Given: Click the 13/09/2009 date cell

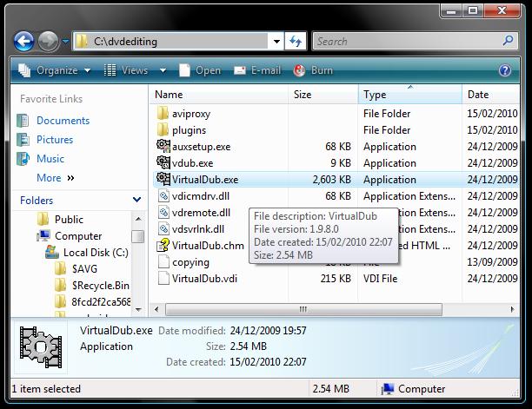Looking at the screenshot, I should coord(492,262).
